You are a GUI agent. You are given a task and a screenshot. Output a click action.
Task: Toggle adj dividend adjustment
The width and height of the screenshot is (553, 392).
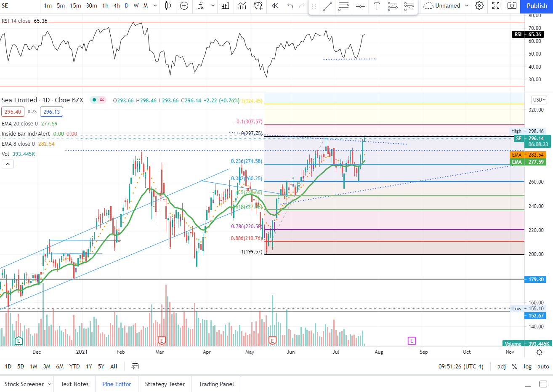tap(502, 366)
